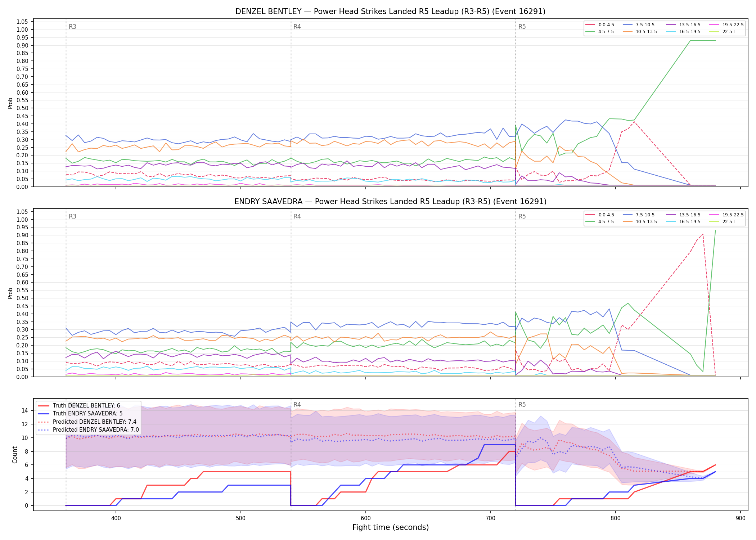Click the R5 round marker in the Endry Saavedra chart
The image size is (756, 540).
tap(522, 216)
